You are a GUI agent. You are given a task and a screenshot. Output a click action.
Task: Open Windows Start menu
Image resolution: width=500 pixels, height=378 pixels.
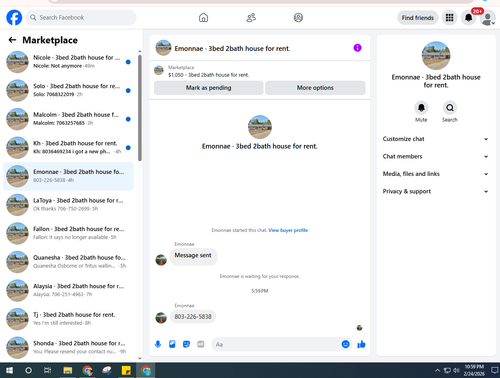coord(9,370)
